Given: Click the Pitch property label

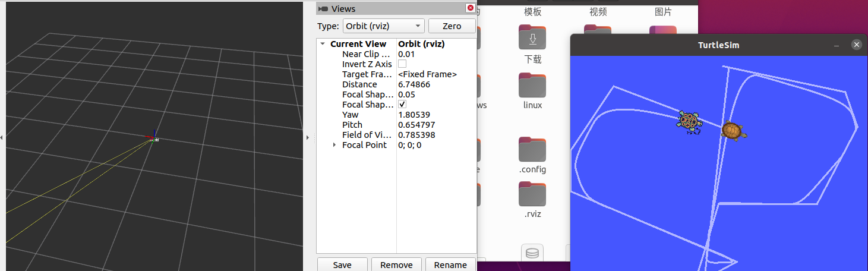Looking at the screenshot, I should (352, 125).
